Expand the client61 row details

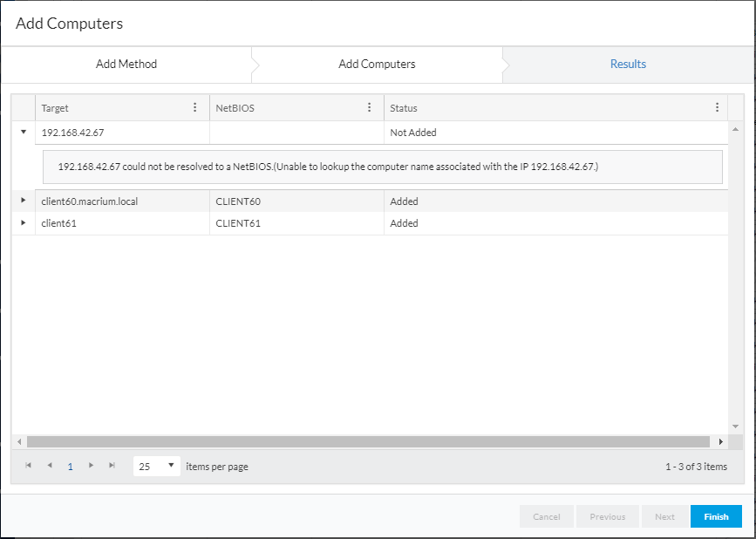[24, 222]
